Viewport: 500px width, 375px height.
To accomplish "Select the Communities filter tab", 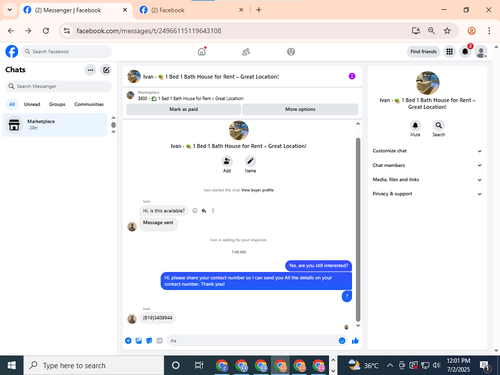I will coord(89,104).
